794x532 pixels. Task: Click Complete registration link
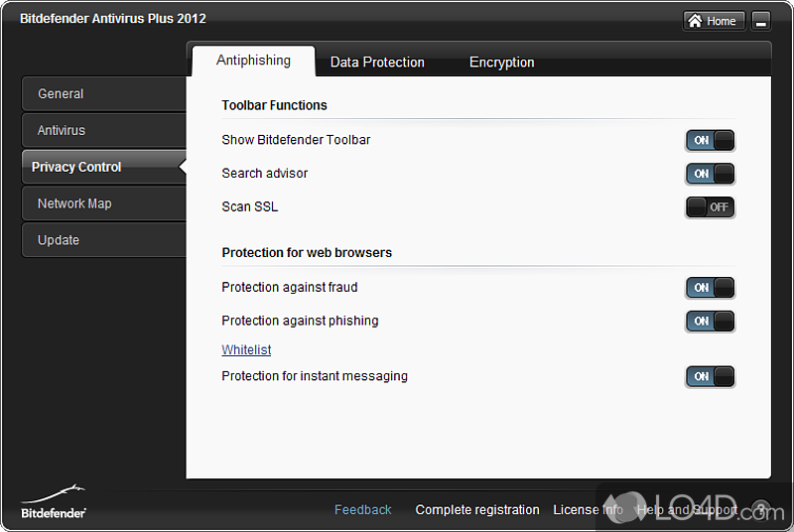[x=477, y=510]
